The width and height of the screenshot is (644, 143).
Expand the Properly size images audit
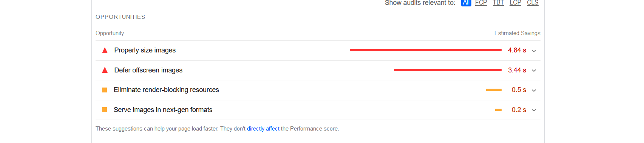[x=534, y=51]
